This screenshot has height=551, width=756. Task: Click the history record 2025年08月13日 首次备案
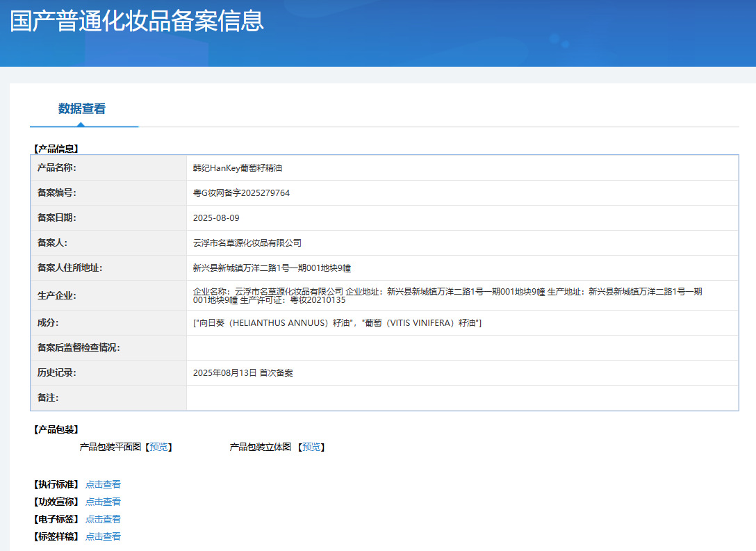[243, 373]
